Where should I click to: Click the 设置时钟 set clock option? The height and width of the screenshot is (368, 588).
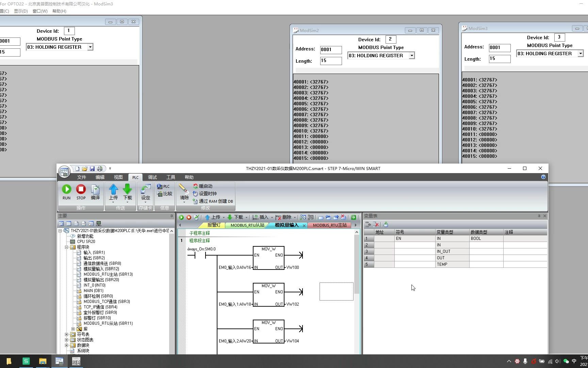(x=205, y=194)
